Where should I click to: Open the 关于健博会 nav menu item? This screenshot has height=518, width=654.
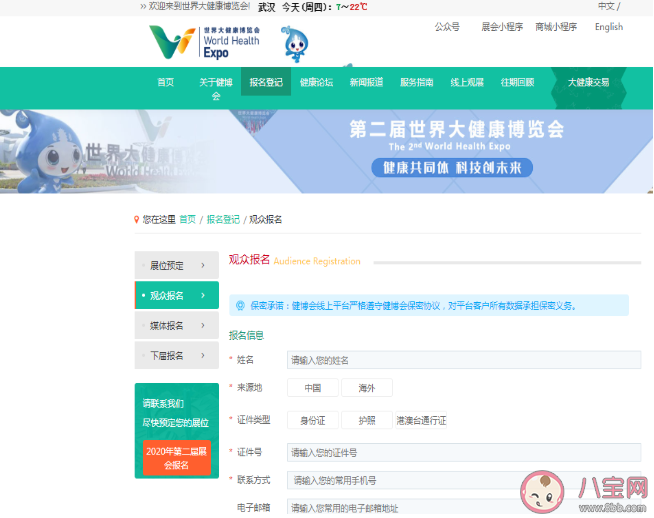pyautogui.click(x=216, y=88)
